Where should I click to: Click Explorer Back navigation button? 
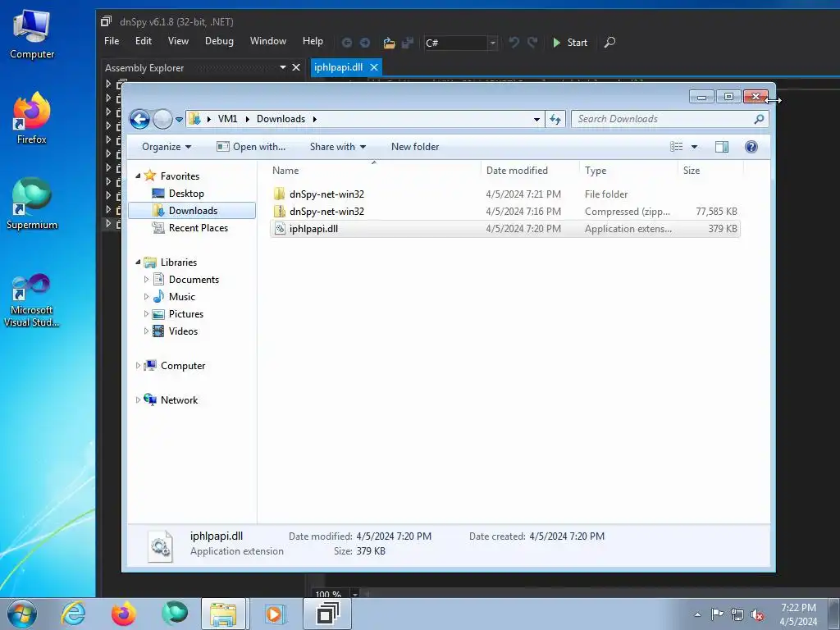pos(139,119)
